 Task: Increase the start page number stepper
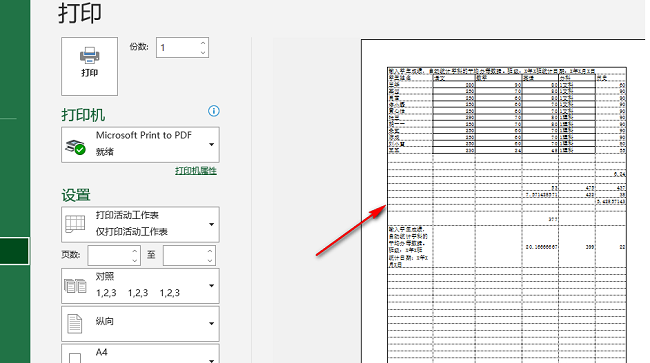click(135, 251)
